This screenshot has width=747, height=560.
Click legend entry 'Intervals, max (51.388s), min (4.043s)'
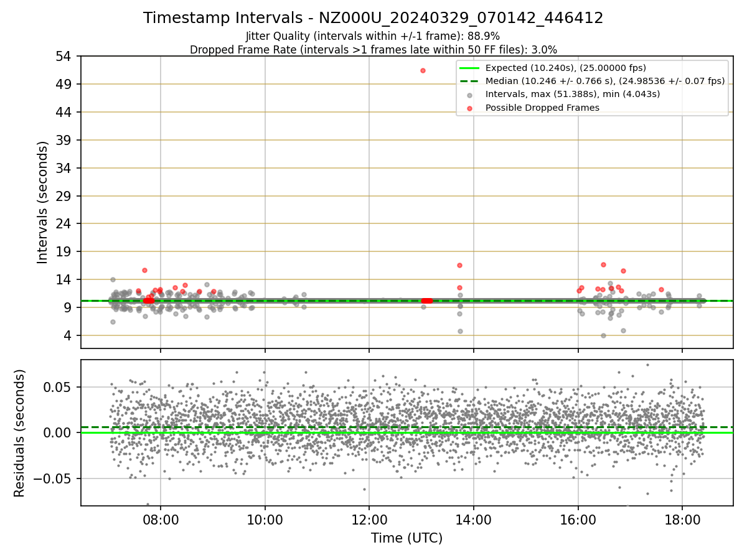(573, 94)
